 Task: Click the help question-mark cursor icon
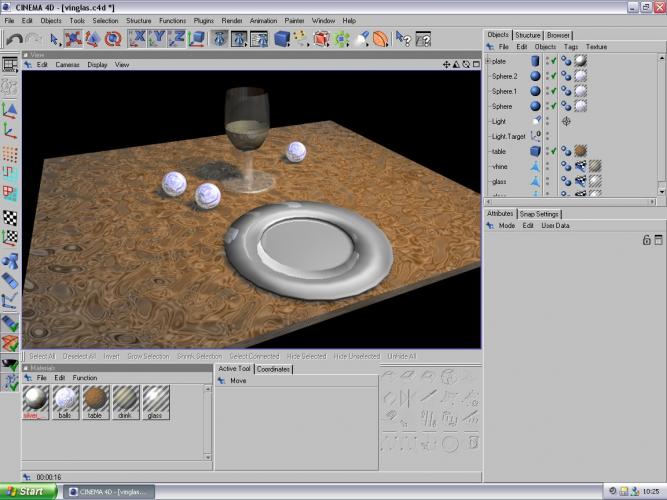[x=403, y=39]
